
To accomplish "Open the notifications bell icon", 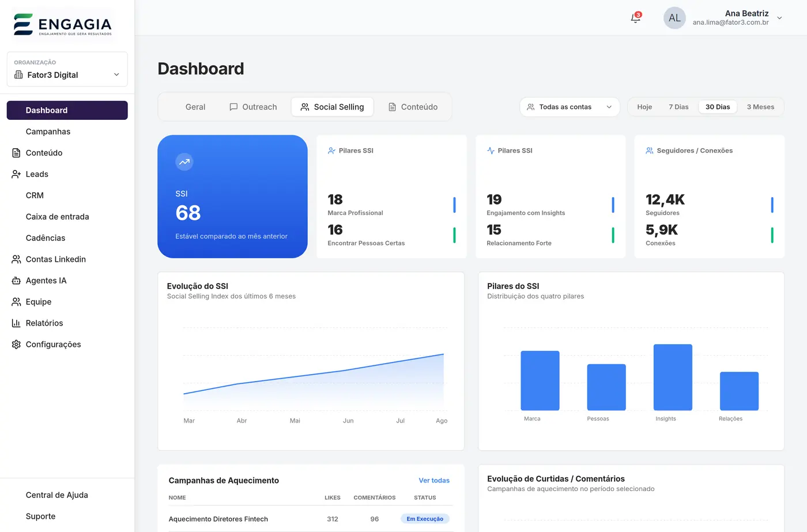I will (635, 18).
